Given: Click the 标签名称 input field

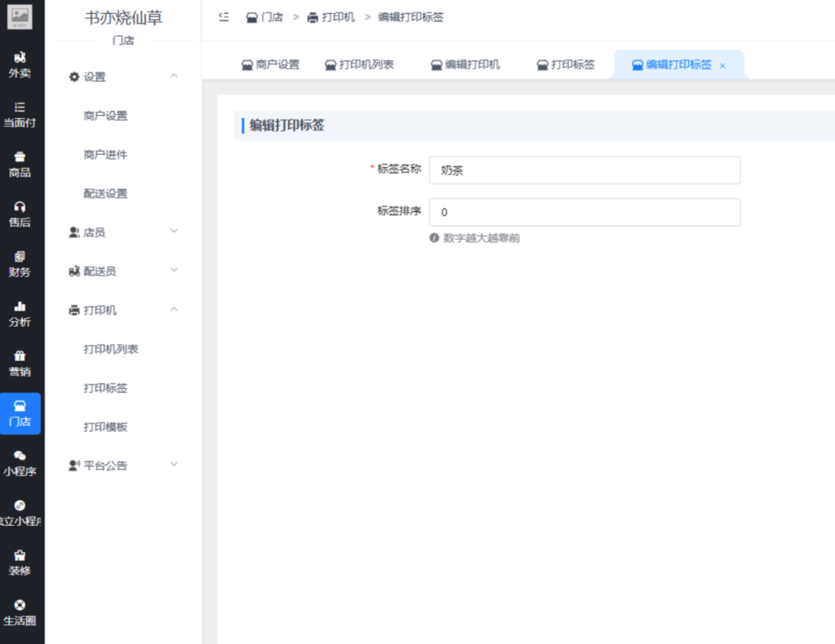Looking at the screenshot, I should [584, 170].
